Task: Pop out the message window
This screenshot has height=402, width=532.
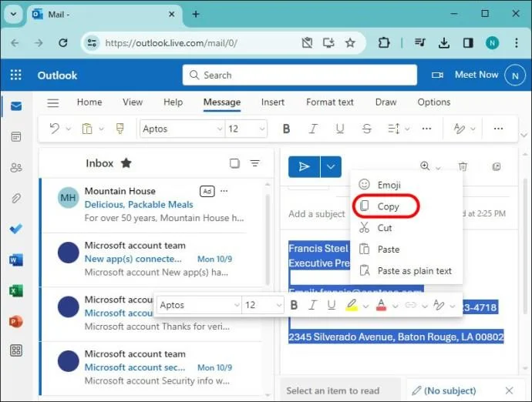Action: point(497,166)
